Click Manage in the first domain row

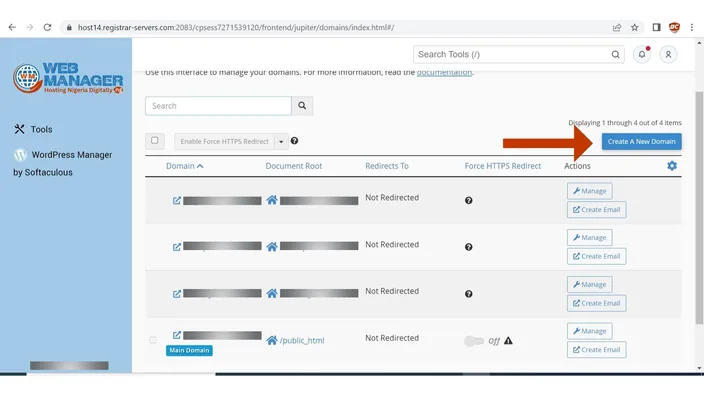coord(590,191)
